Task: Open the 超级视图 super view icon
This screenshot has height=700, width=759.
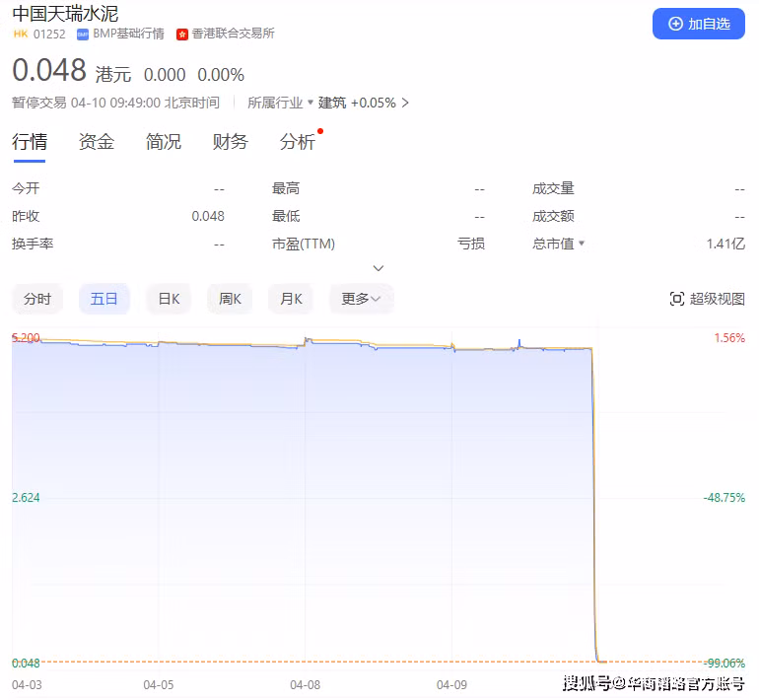Action: click(x=677, y=299)
